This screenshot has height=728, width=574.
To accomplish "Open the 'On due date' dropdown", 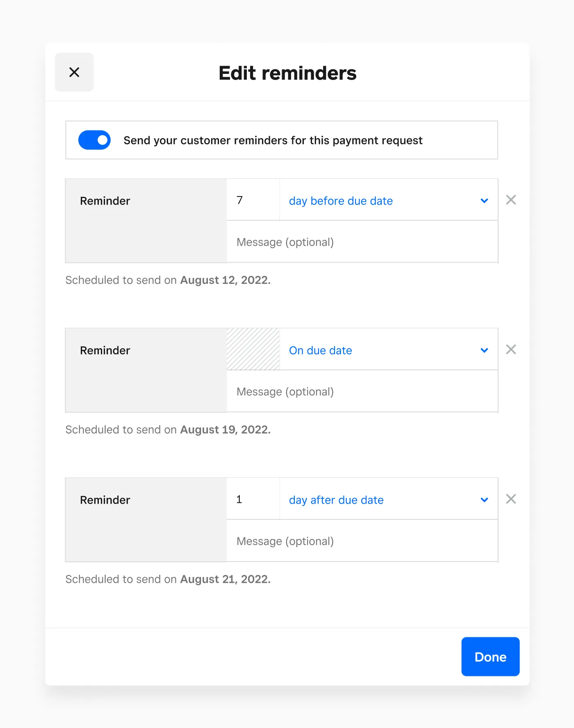I will pyautogui.click(x=388, y=350).
